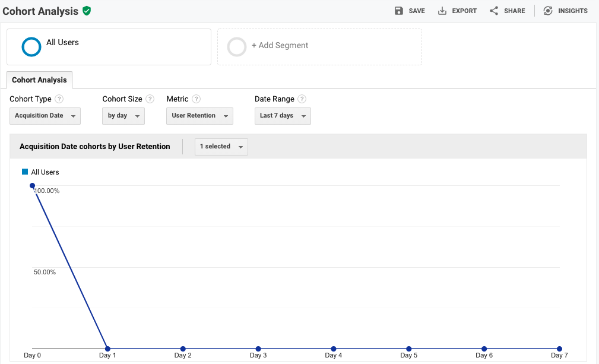Click the Day 7 data point
This screenshot has width=599, height=364.
pos(559,349)
